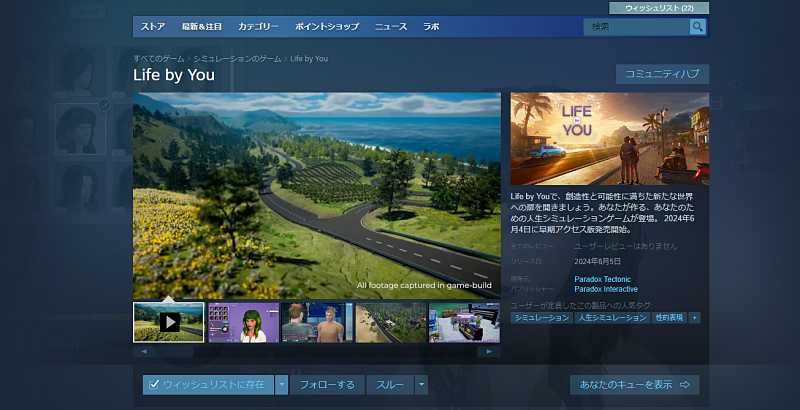Open the ストア menu
This screenshot has height=410, width=800.
tap(153, 27)
